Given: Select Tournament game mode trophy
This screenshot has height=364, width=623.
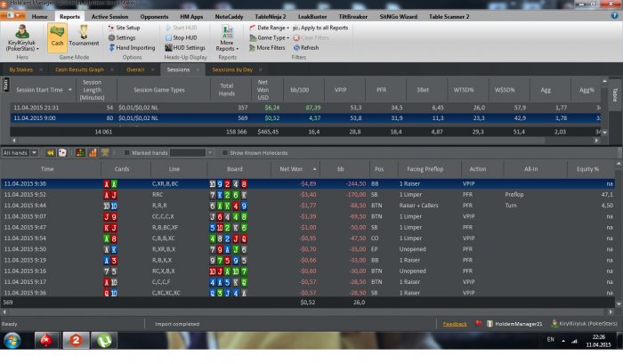Looking at the screenshot, I should coord(84,36).
